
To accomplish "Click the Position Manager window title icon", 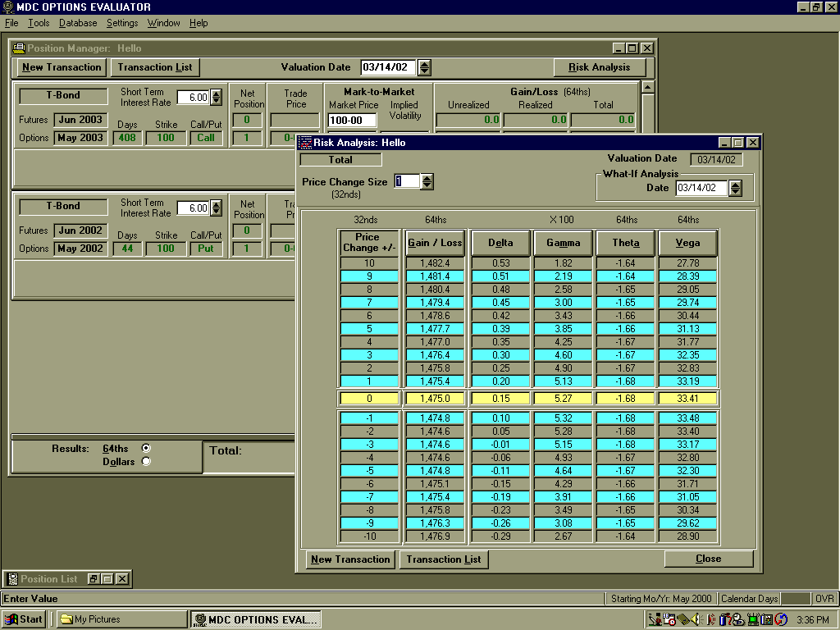I will [x=19, y=48].
